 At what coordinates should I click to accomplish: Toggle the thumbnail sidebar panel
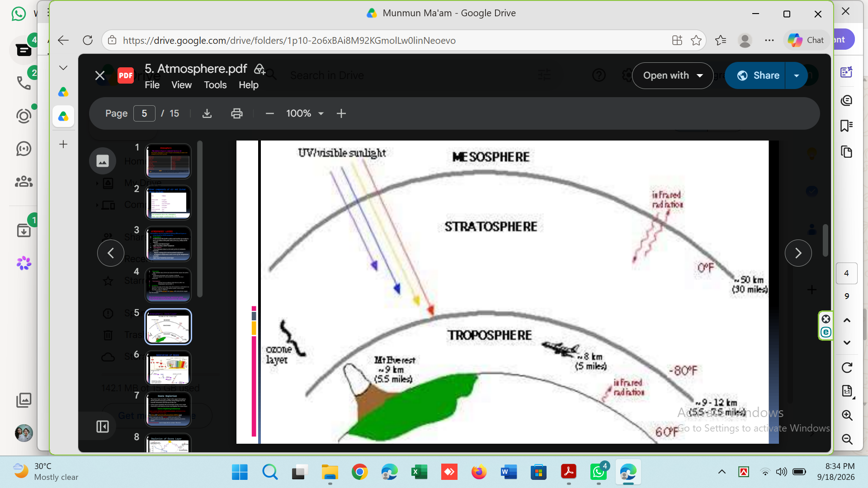[103, 427]
